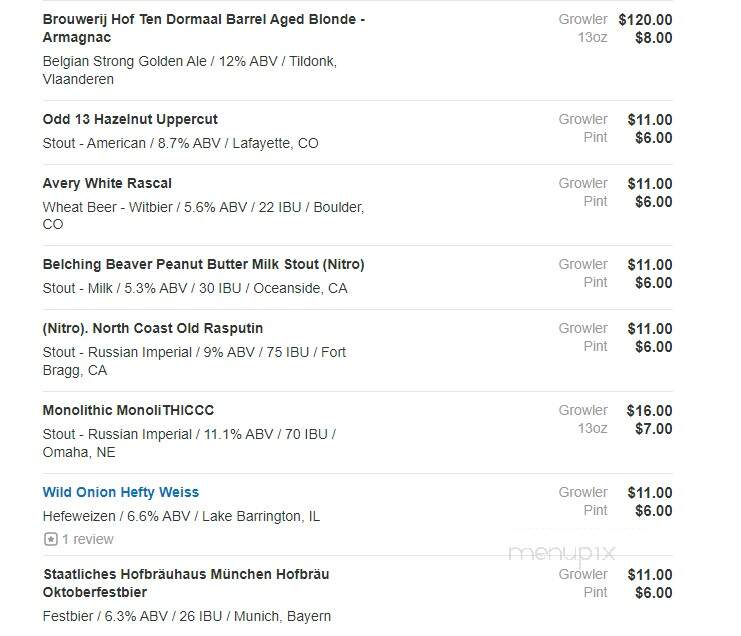The width and height of the screenshot is (741, 636).
Task: Click the $8.00 13oz Armagnac price
Action: click(x=654, y=38)
